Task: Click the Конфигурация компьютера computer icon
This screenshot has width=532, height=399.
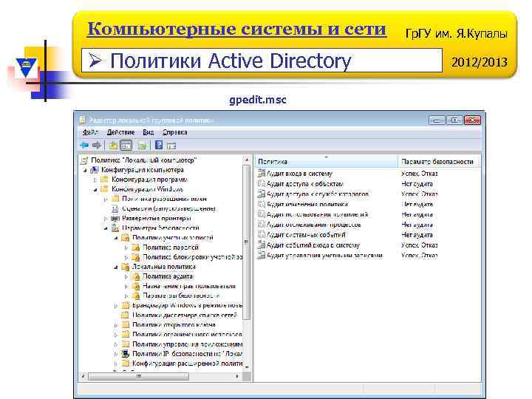Action: 95,170
